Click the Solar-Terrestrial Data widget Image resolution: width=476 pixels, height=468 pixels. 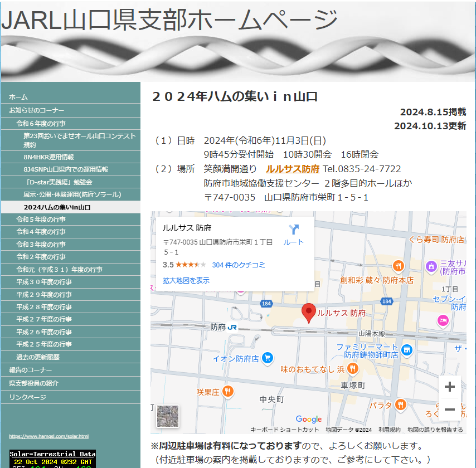coord(52,459)
